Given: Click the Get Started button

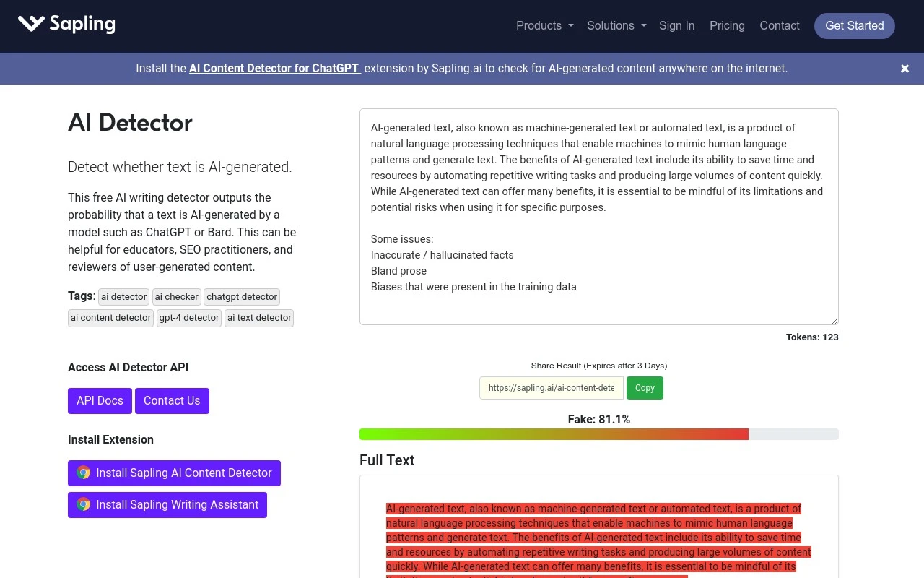Looking at the screenshot, I should 855,25.
